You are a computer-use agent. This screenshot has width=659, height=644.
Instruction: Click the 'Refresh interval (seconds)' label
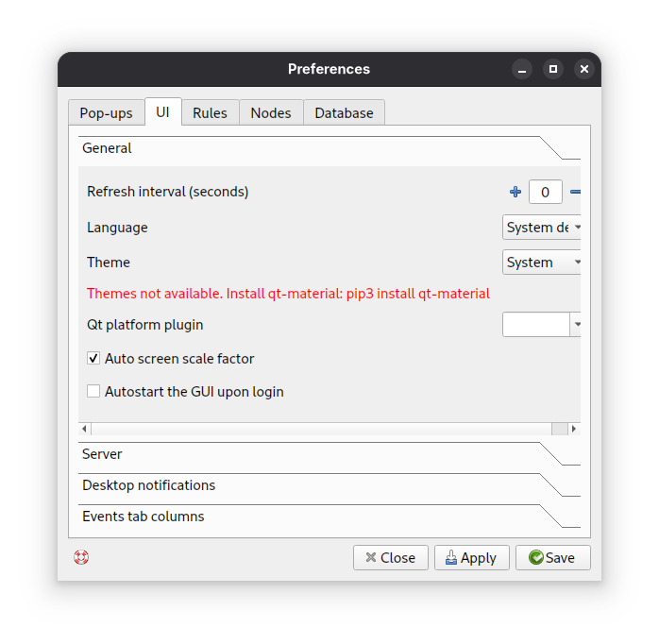168,192
